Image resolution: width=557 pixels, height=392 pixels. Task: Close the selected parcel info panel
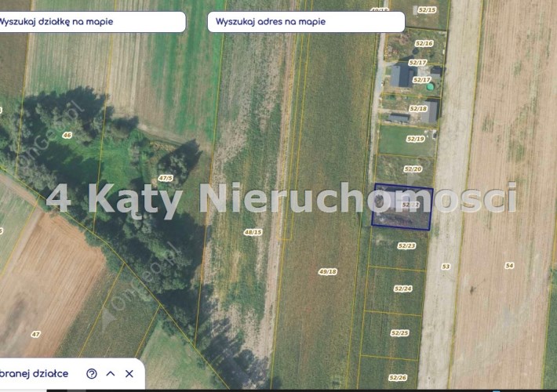[129, 374]
